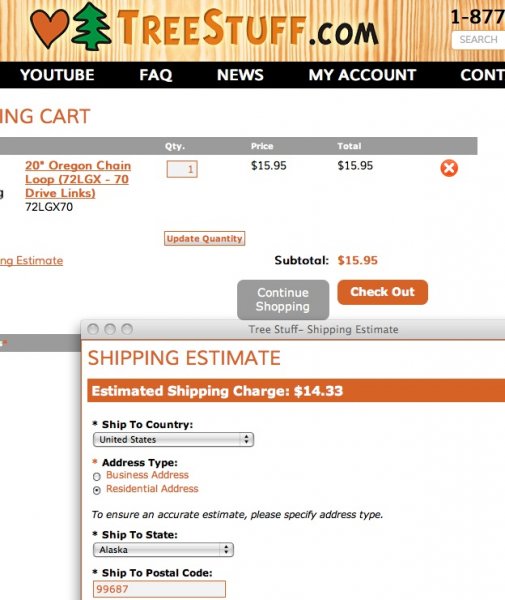Open the FAQ navigation item
505x600 pixels.
pos(155,75)
